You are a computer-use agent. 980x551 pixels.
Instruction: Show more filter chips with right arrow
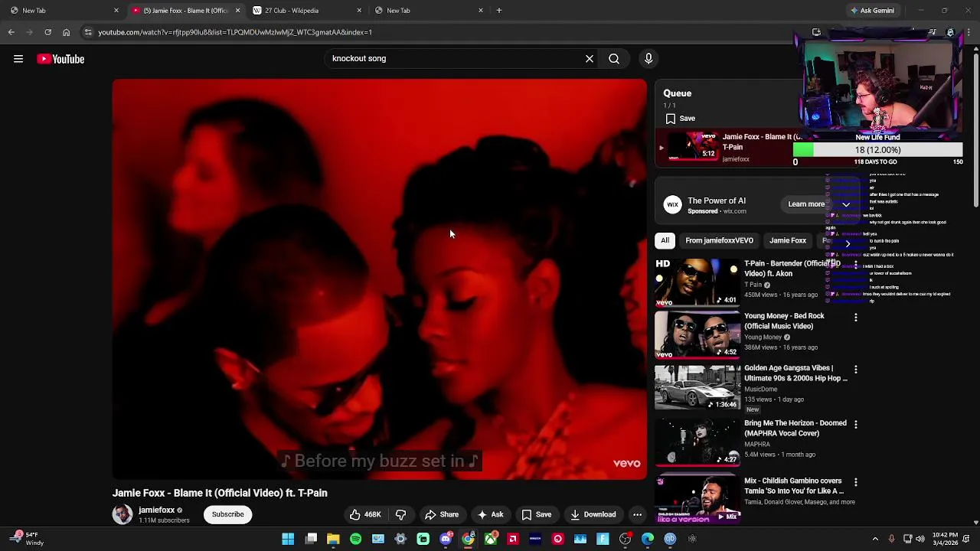[848, 243]
